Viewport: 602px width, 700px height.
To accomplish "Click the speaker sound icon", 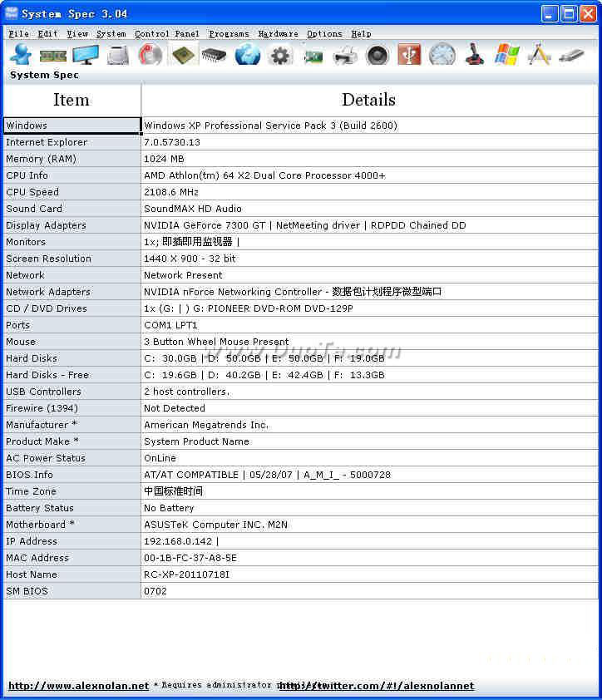I will pos(377,55).
